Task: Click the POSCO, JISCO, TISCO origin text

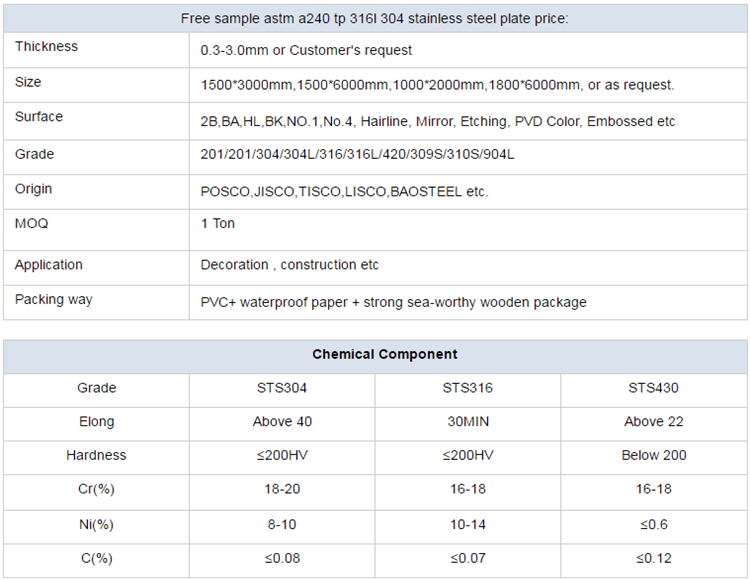Action: 344,191
